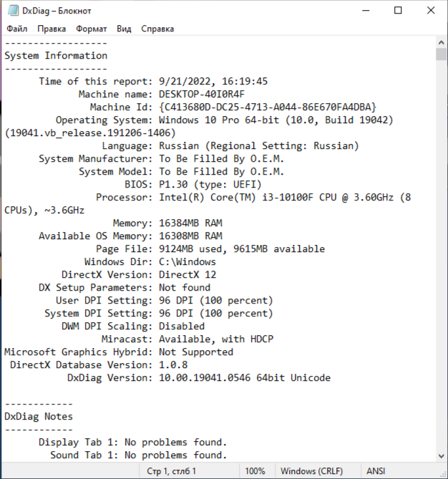This screenshot has width=448, height=479.
Task: Open the Вид menu
Action: pos(124,29)
